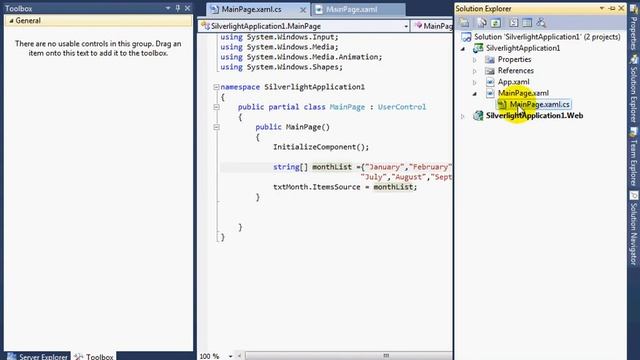Switch to Server Explorer bottom tab

tap(38, 356)
